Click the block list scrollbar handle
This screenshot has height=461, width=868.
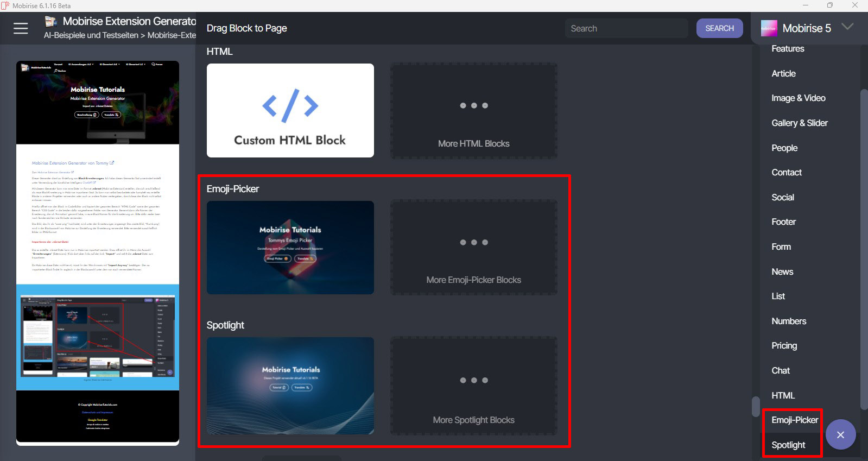click(755, 406)
